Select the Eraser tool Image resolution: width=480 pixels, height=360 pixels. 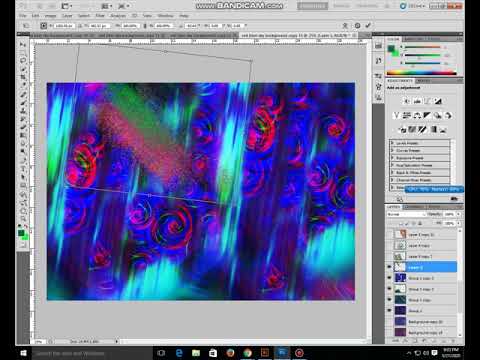(x=23, y=127)
